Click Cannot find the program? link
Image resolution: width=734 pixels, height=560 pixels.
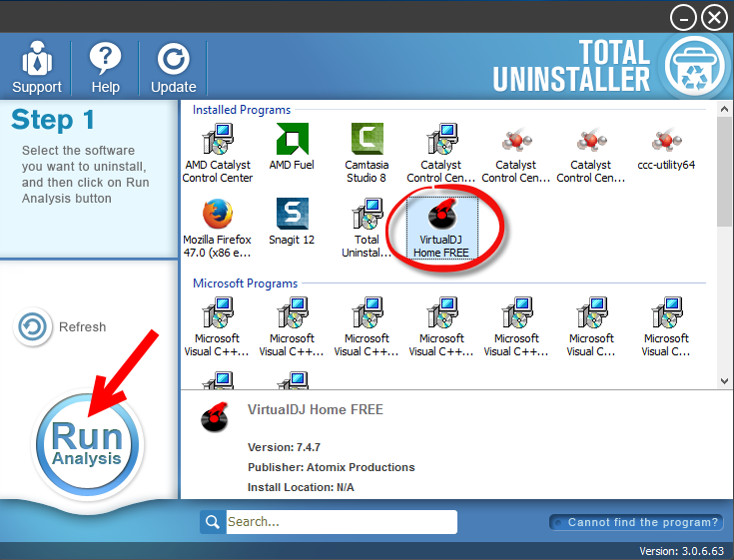637,522
